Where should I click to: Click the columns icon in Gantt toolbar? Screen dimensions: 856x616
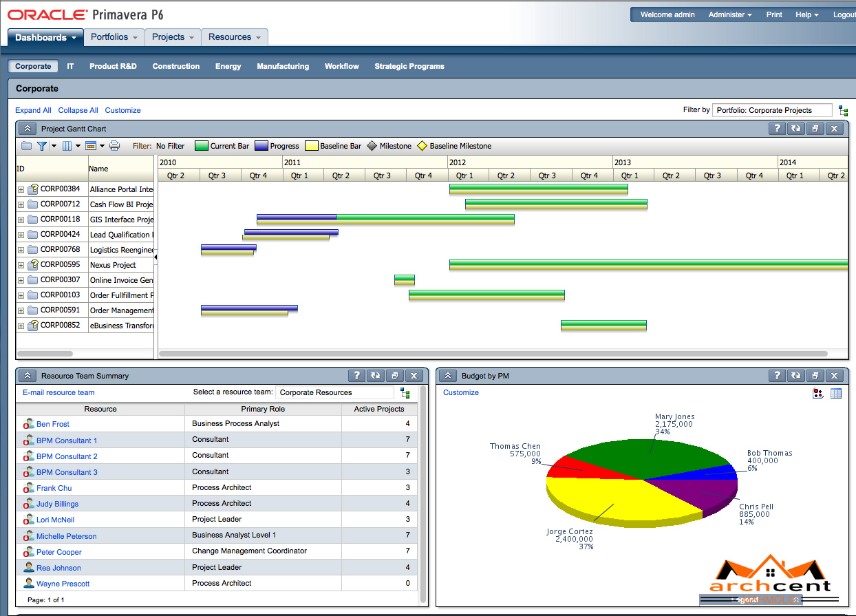click(67, 146)
